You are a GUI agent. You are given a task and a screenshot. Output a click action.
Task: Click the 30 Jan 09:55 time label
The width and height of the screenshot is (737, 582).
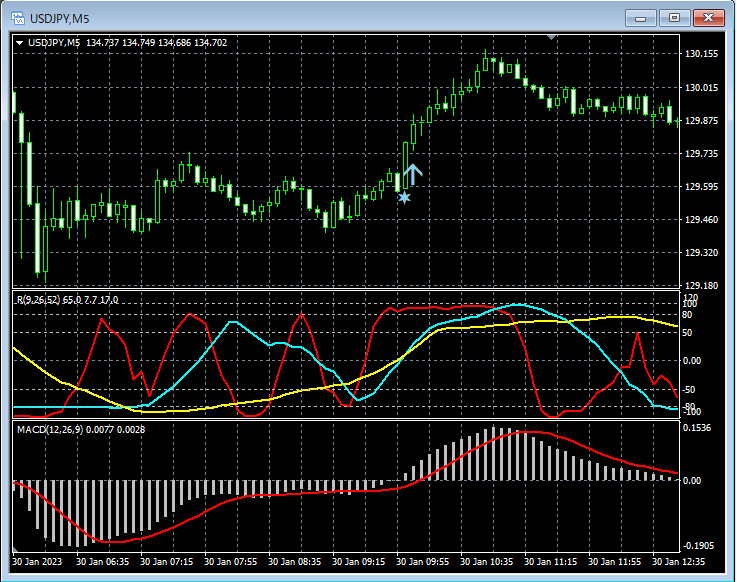tap(425, 561)
